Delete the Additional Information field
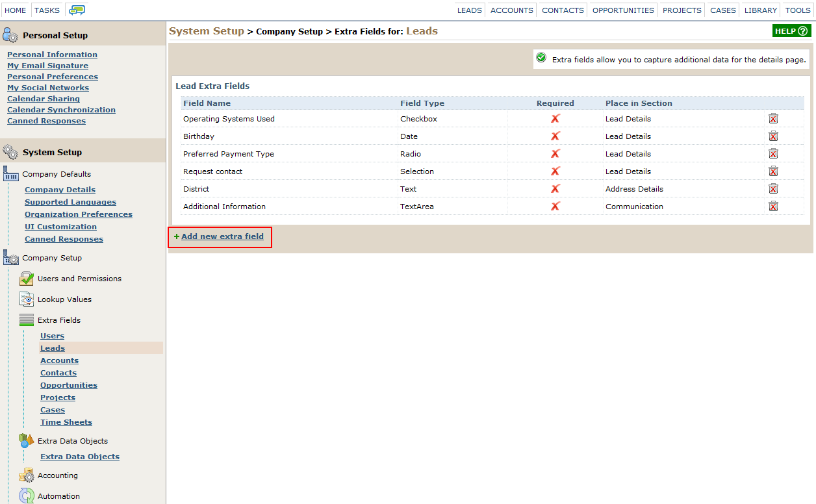 coord(773,206)
